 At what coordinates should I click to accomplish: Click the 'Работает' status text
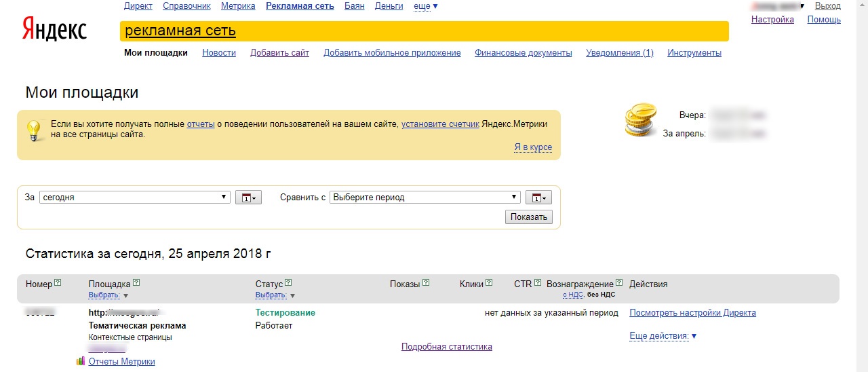tap(274, 326)
